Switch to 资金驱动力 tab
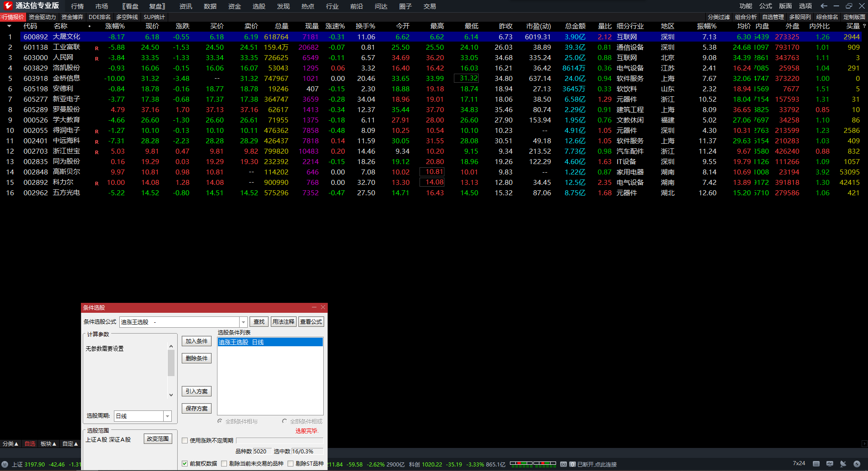The image size is (868, 471). [x=42, y=17]
